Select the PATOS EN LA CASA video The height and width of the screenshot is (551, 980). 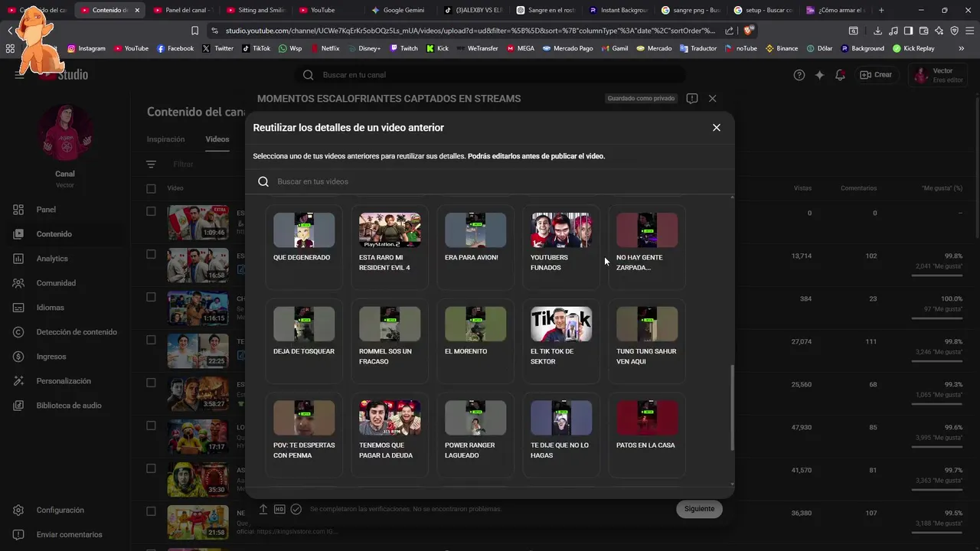[647, 435]
